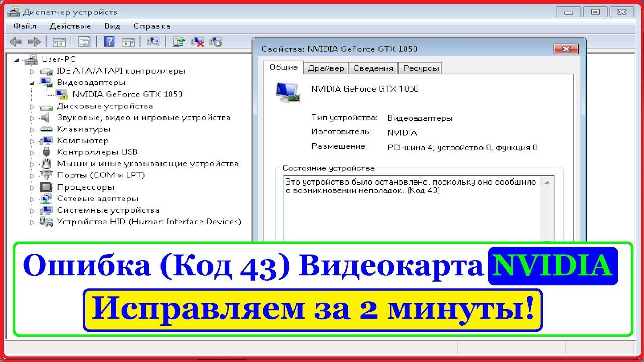Collapse the Видеоадаптеры tree node
This screenshot has height=362, width=644.
point(33,83)
